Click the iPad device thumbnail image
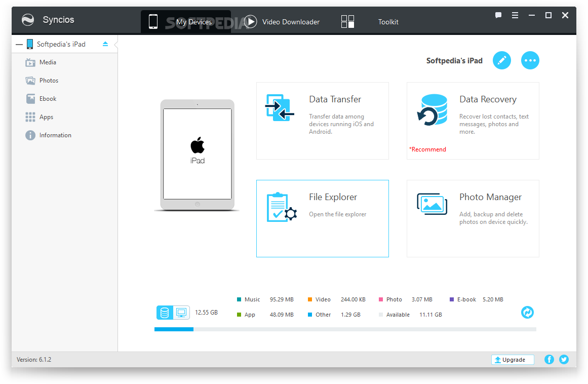588x384 pixels. [x=197, y=155]
